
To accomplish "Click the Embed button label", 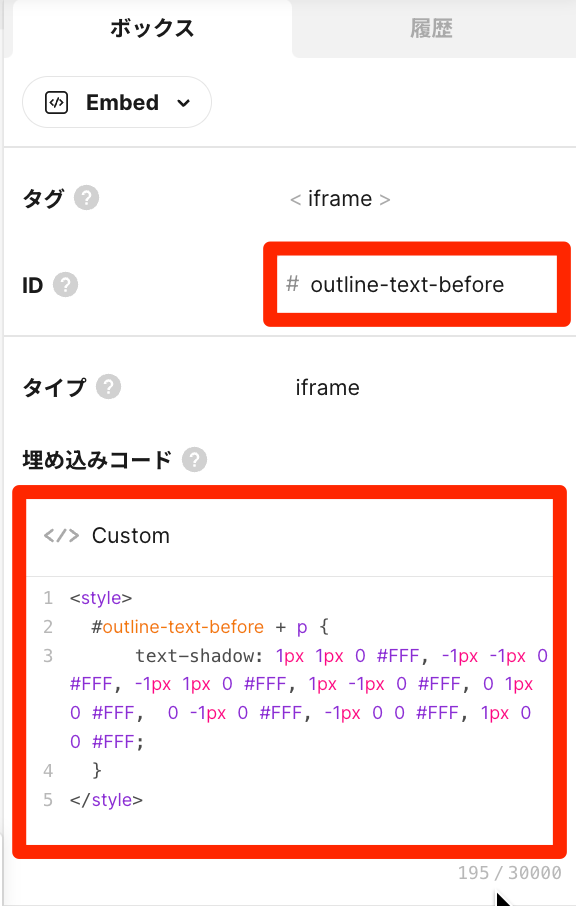I will coord(122,103).
